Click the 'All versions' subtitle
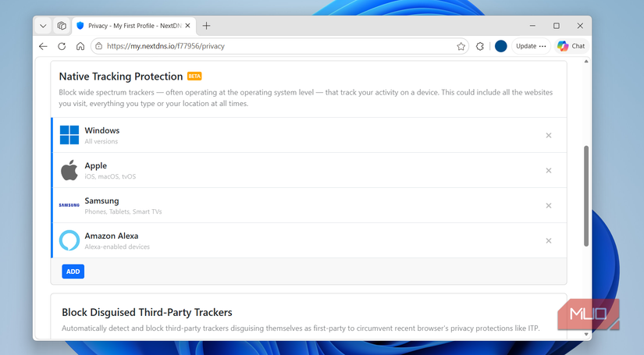This screenshot has height=355, width=644. (101, 141)
